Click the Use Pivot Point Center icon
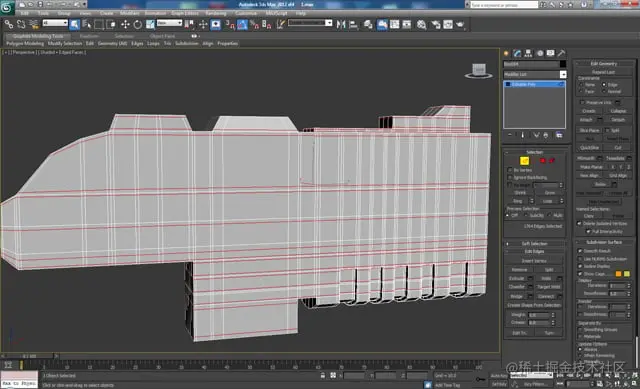The height and width of the screenshot is (389, 640). pos(189,24)
